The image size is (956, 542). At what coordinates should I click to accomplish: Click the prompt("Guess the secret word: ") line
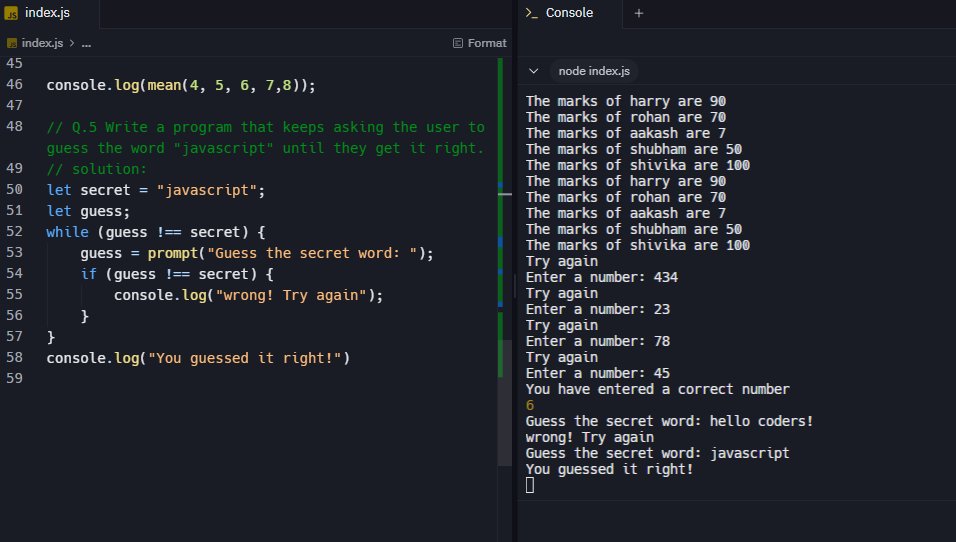(257, 253)
